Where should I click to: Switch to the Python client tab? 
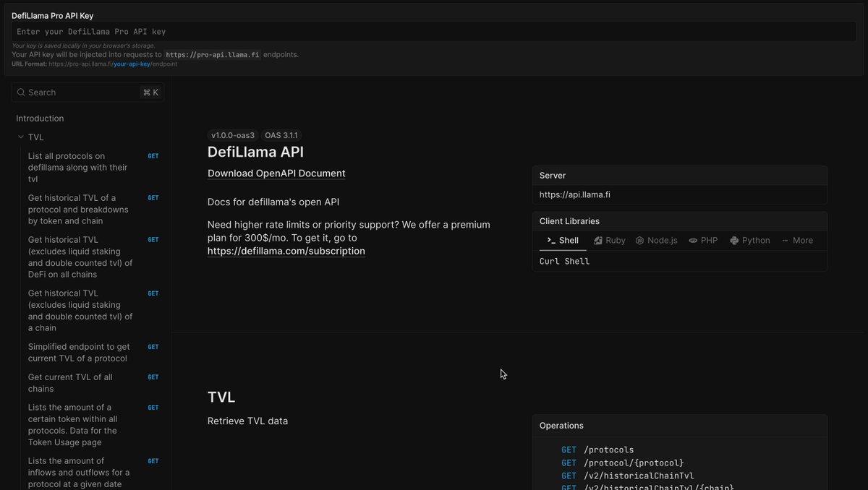tap(750, 241)
